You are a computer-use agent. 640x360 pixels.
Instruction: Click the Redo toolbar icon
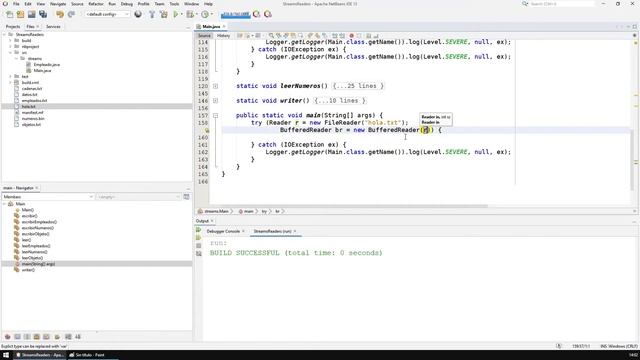click(71, 14)
